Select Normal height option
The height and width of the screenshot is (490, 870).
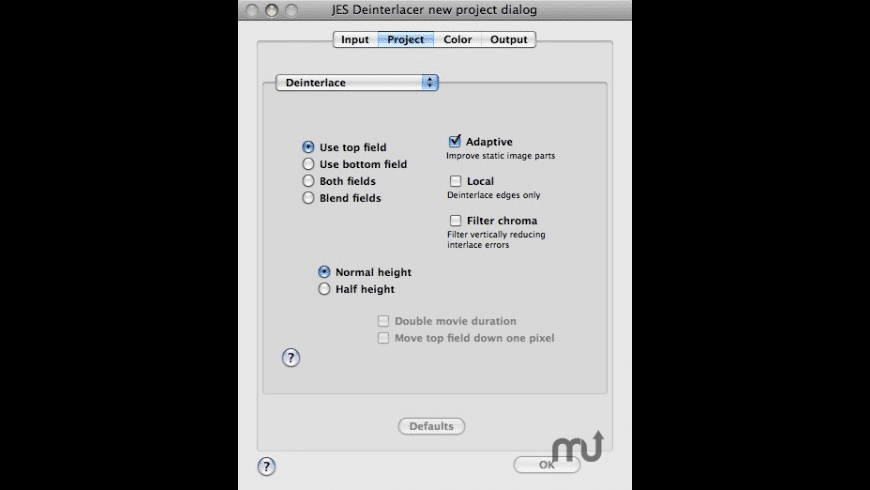(324, 272)
